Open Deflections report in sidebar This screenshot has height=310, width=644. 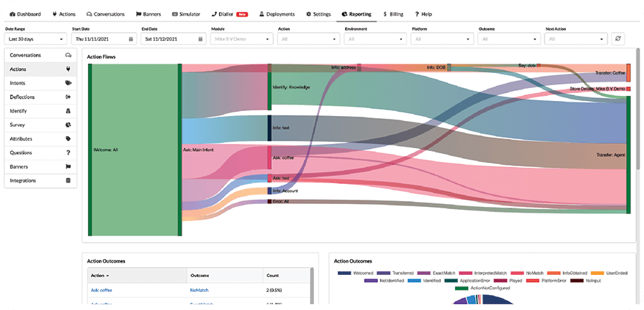pos(41,97)
